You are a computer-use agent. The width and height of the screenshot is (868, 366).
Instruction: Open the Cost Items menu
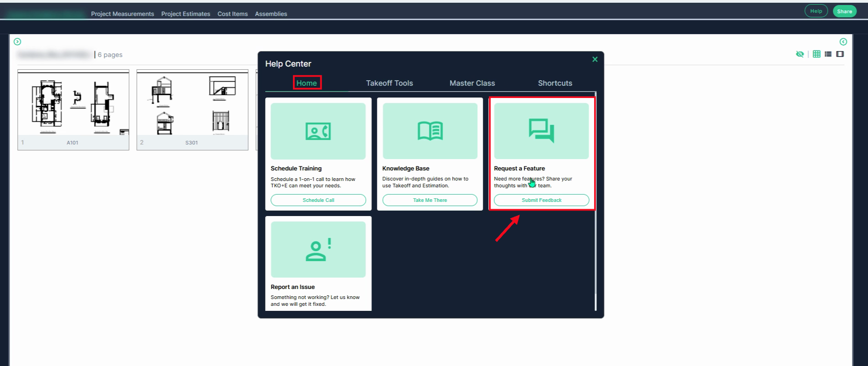[233, 14]
